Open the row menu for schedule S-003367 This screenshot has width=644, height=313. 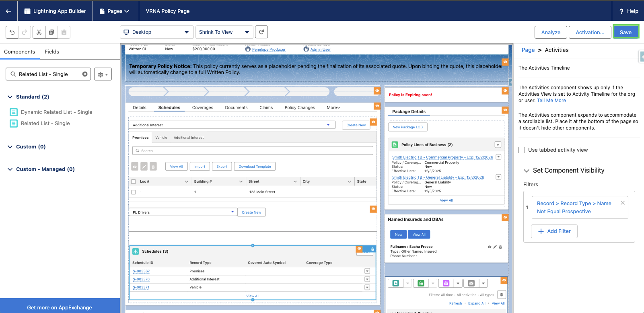[367, 271]
